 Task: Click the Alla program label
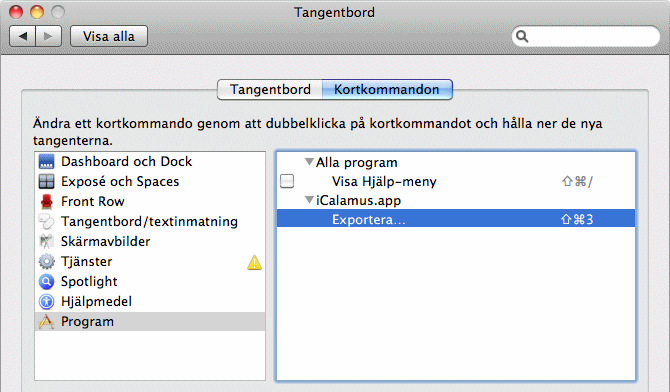(x=357, y=162)
